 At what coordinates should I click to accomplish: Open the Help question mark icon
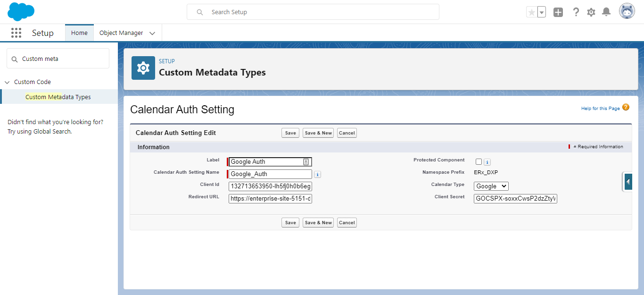pyautogui.click(x=576, y=12)
